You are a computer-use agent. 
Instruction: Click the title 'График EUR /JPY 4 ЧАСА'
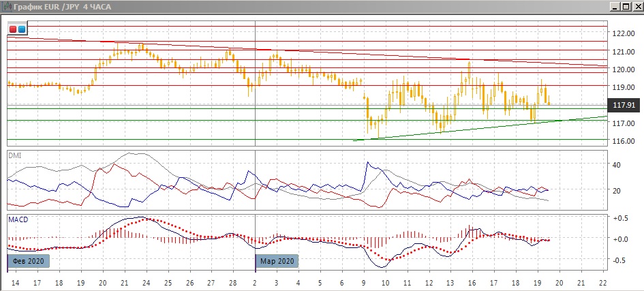point(63,7)
